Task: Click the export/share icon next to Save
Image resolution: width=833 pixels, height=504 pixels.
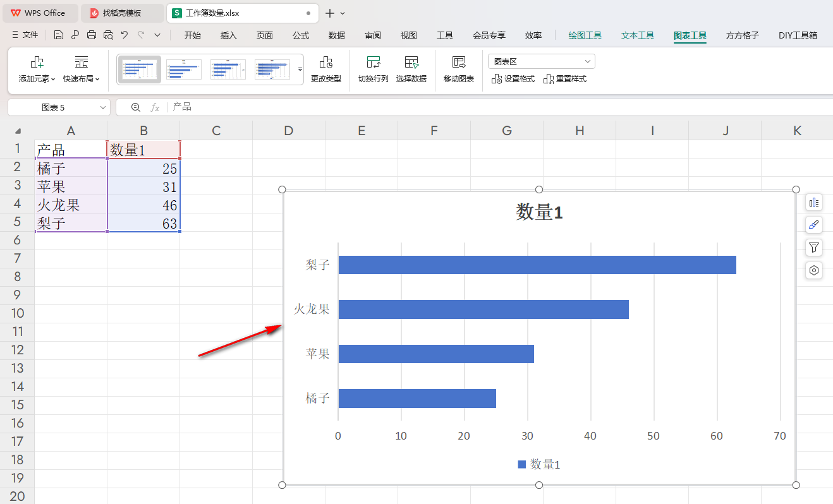Action: point(75,35)
